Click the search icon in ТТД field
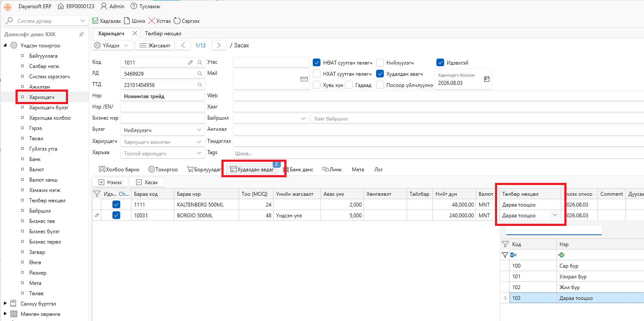The height and width of the screenshot is (321, 644). point(200,85)
